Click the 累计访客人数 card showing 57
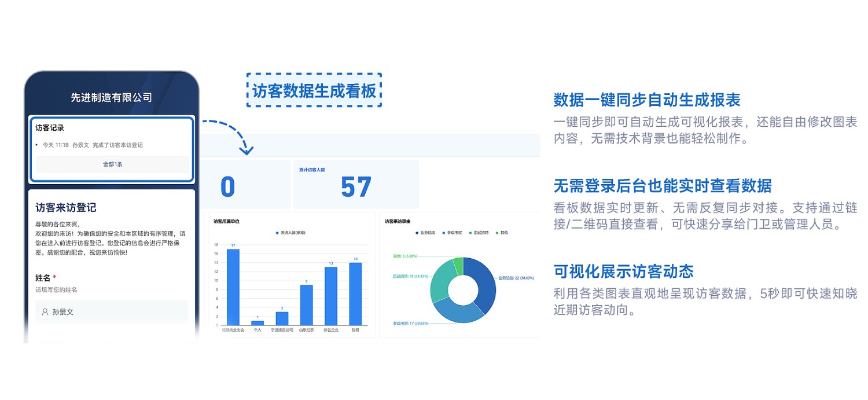868x400 pixels. pos(356,185)
